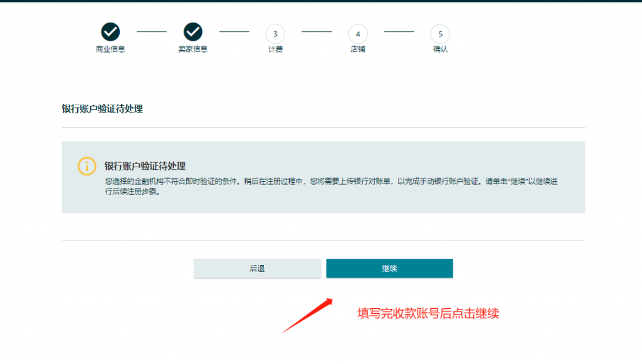Select the numbered circle for step 3 计费
The width and height of the screenshot is (642, 364).
point(275,34)
